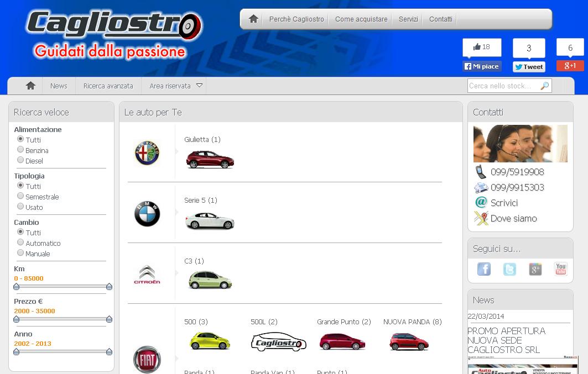
Task: Click the Grande Punto (2) link
Action: [344, 322]
